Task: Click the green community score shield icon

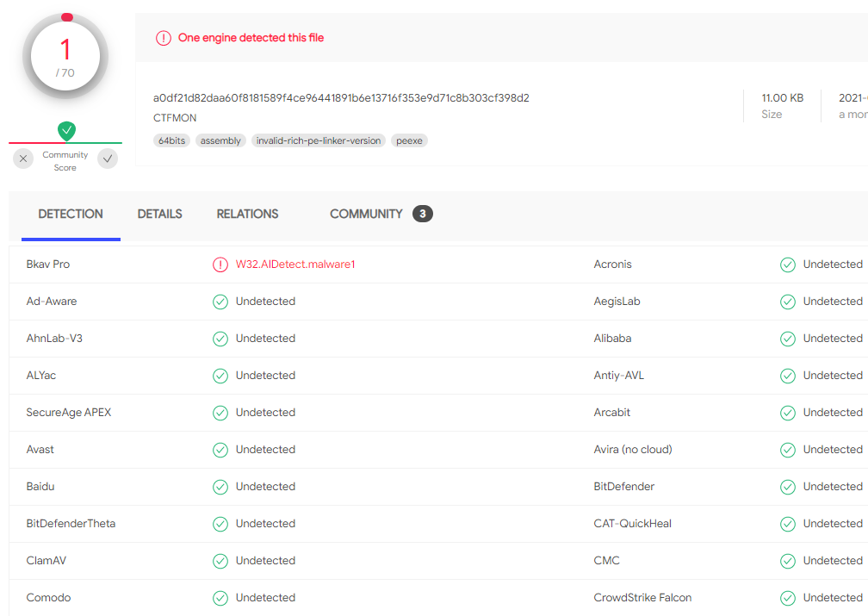Action: click(66, 131)
